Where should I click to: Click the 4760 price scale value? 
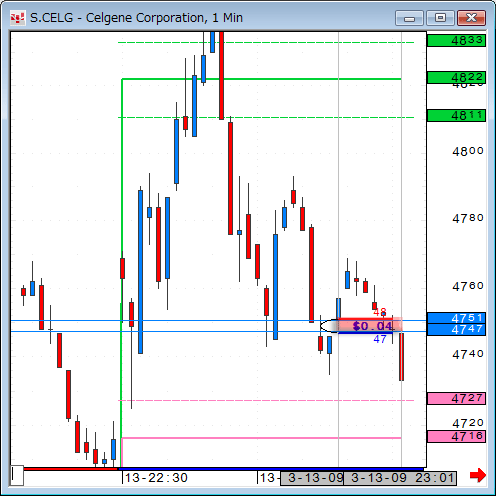pos(468,286)
